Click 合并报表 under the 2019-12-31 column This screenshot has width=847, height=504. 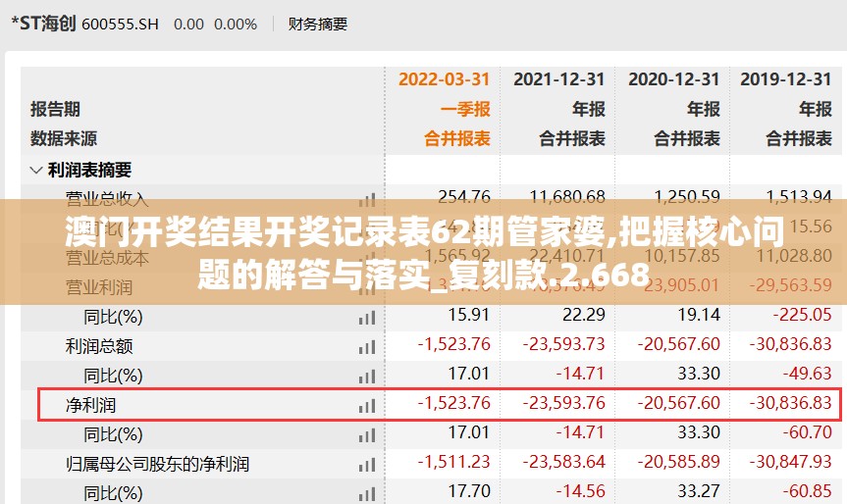point(799,138)
